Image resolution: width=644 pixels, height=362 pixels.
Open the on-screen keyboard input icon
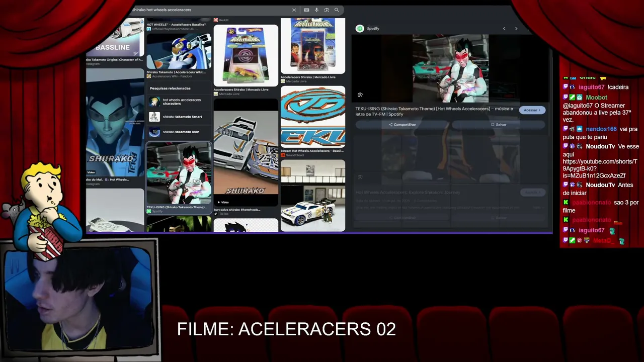click(x=306, y=10)
